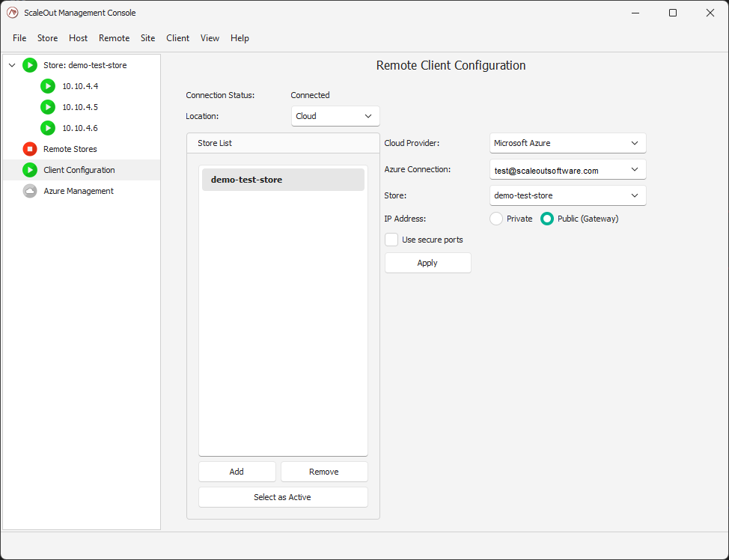Click the Add button under Store List
The image size is (729, 560).
[237, 472]
